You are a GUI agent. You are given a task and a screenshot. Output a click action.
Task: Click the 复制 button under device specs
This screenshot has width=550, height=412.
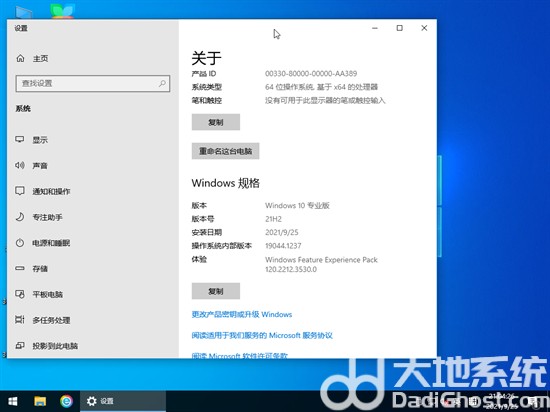tap(216, 122)
